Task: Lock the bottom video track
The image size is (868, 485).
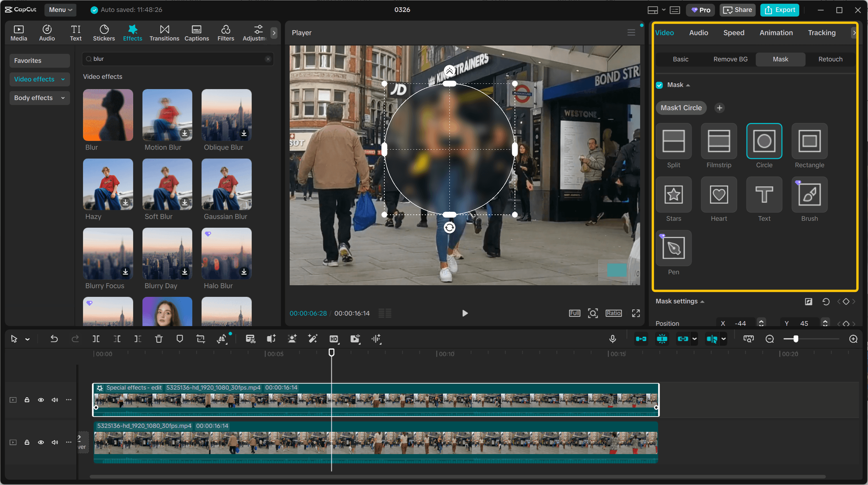Action: pyautogui.click(x=27, y=442)
